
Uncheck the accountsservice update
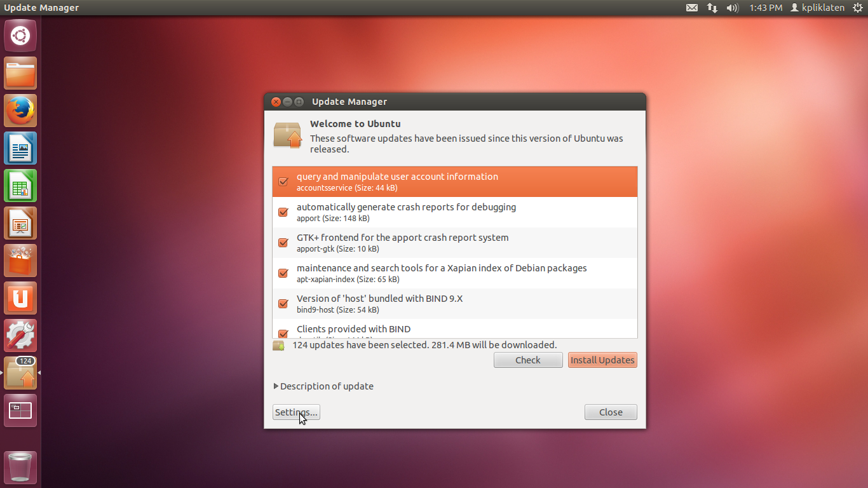pos(283,181)
